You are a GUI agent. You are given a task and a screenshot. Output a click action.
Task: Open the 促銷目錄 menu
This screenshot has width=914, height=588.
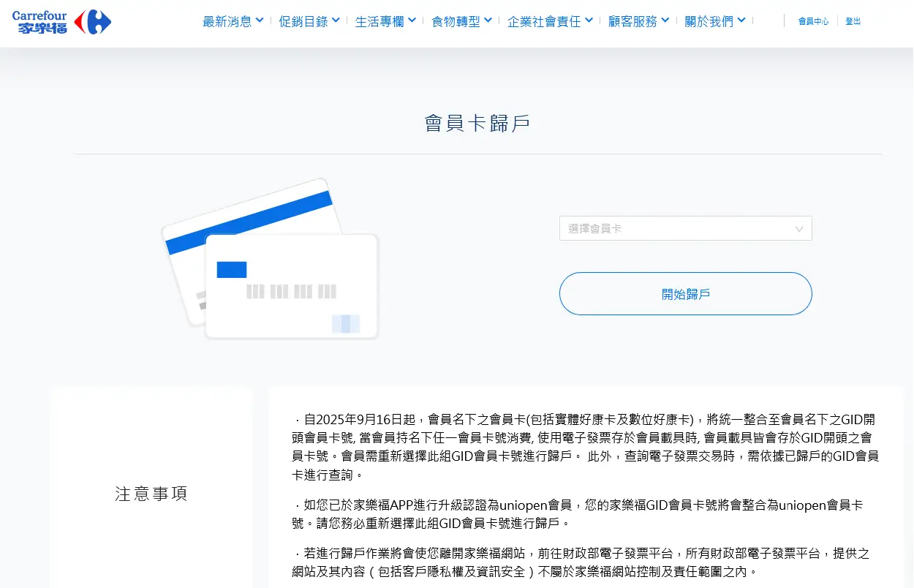[x=303, y=22]
